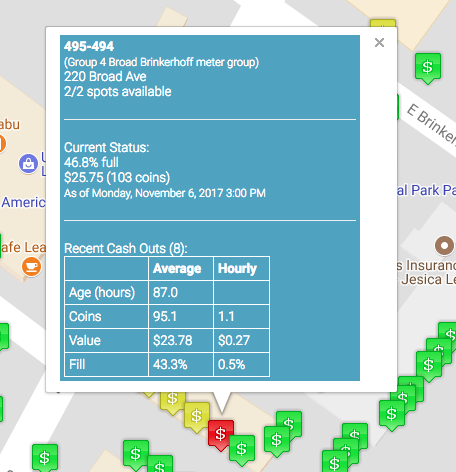Click the orange cafe icon near Cafe Lea
Image resolution: width=456 pixels, height=472 pixels.
31,267
